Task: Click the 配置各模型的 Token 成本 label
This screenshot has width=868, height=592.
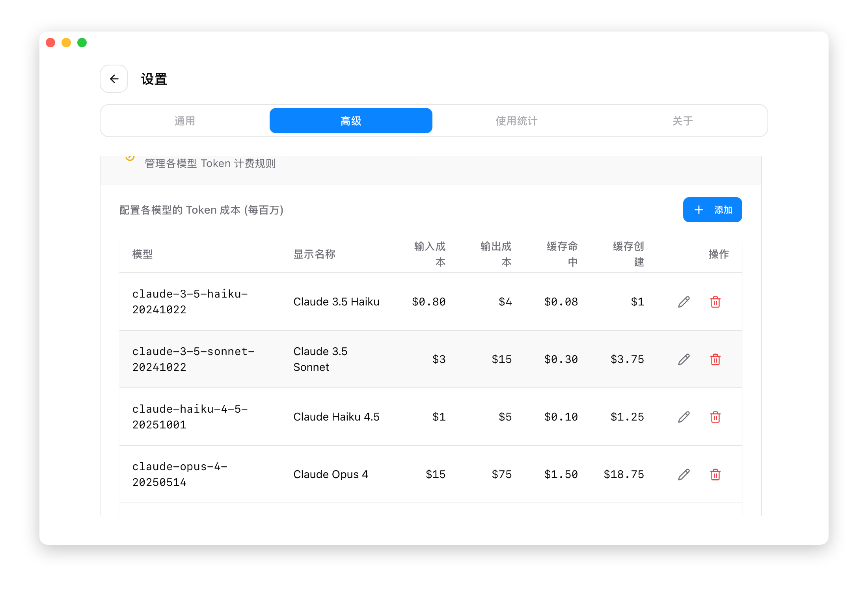Action: (201, 210)
